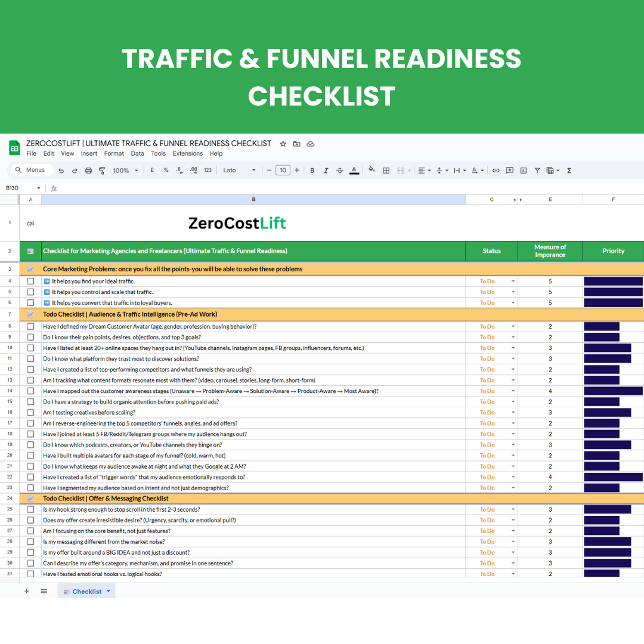The width and height of the screenshot is (644, 644).
Task: Select the Paint format tool
Action: [x=102, y=171]
